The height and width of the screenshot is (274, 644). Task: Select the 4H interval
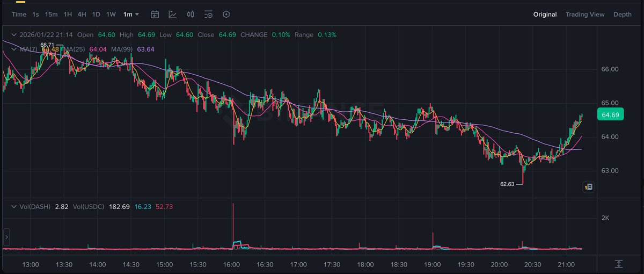pyautogui.click(x=82, y=15)
